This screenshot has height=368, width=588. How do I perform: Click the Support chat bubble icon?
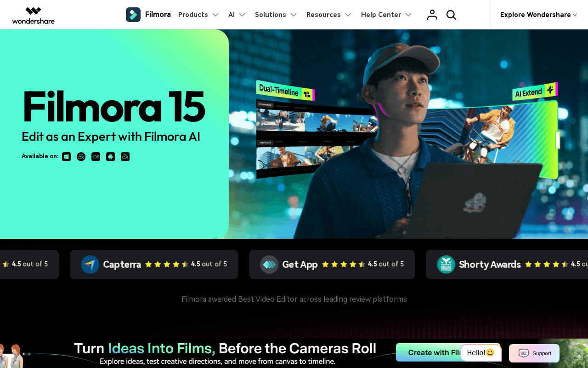524,353
